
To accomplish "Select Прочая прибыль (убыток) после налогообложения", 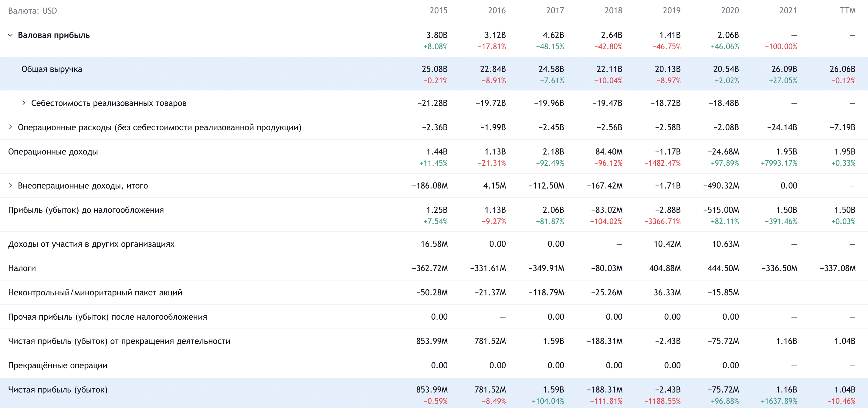I will [x=108, y=317].
